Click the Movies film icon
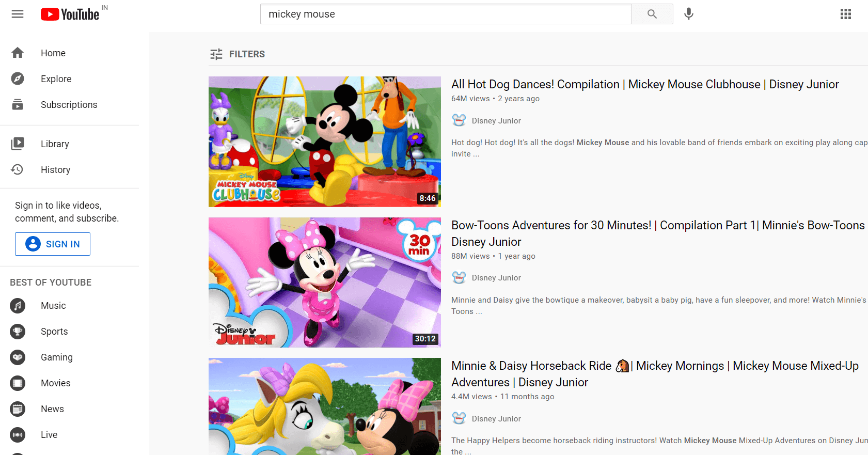Viewport: 868px width, 455px height. (x=18, y=383)
